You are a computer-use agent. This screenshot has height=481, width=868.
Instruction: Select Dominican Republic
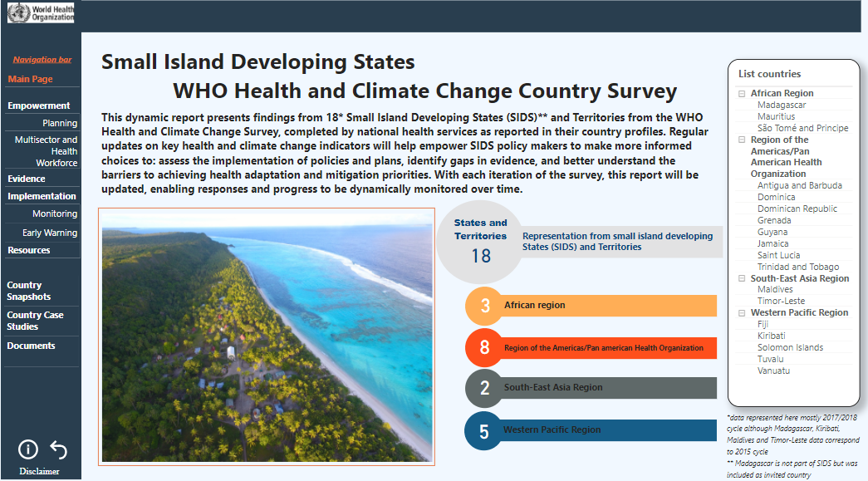tap(797, 209)
